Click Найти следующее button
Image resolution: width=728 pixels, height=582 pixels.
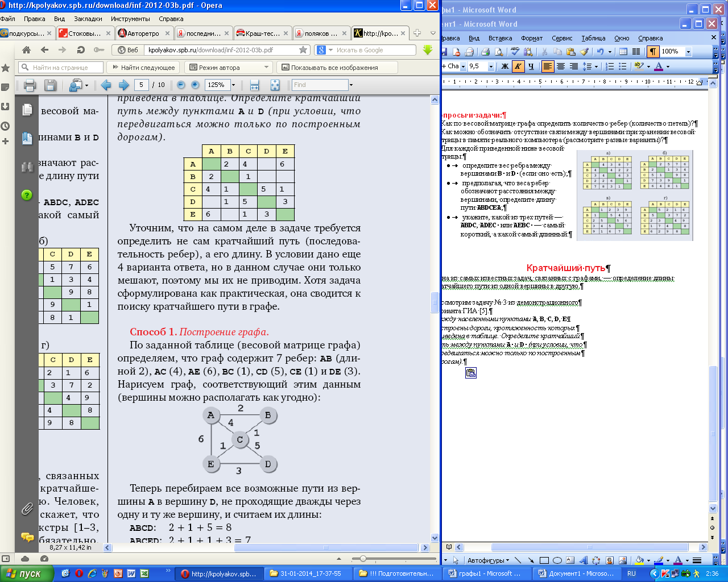[x=143, y=68]
